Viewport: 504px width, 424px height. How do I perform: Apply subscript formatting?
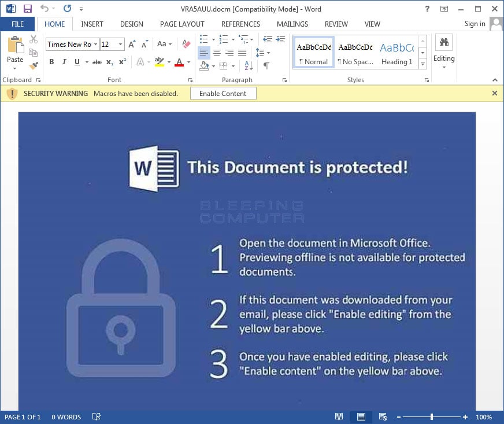(110, 62)
